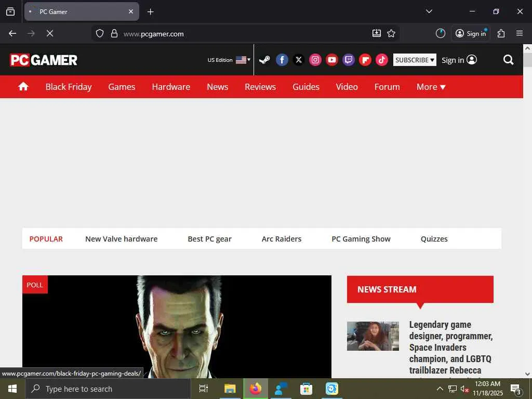Screen dimensions: 532x399
Task: Show site security padlock information
Action: click(x=114, y=33)
